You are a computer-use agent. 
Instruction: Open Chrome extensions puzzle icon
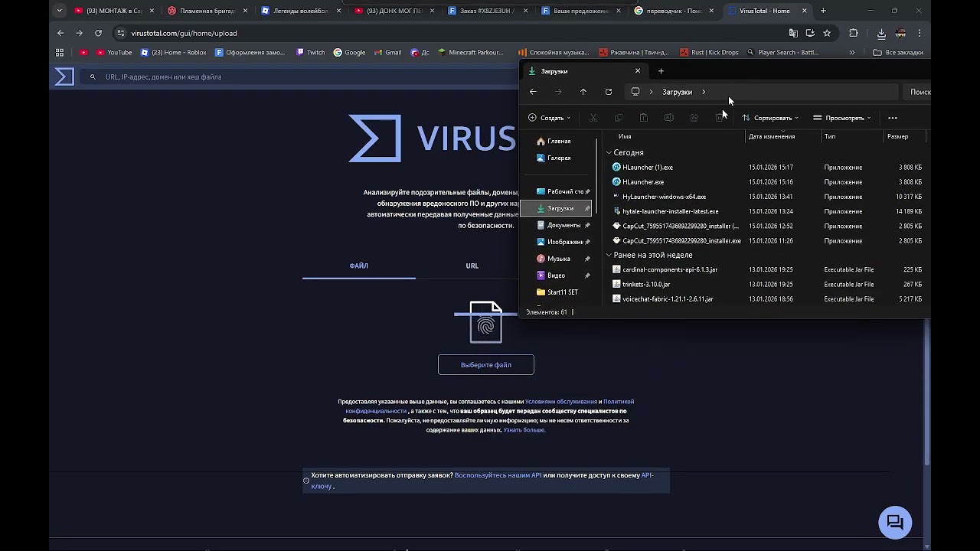click(x=854, y=33)
